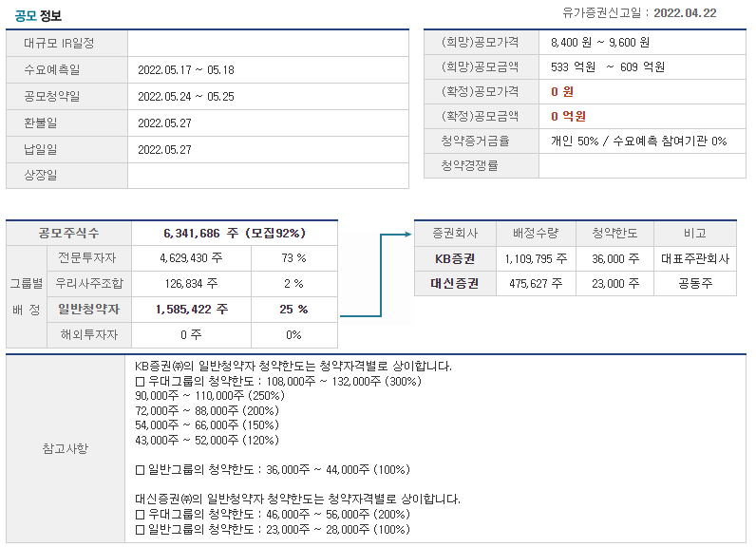Click the 청약증거금율 label
The width and height of the screenshot is (756, 547).
pyautogui.click(x=476, y=141)
